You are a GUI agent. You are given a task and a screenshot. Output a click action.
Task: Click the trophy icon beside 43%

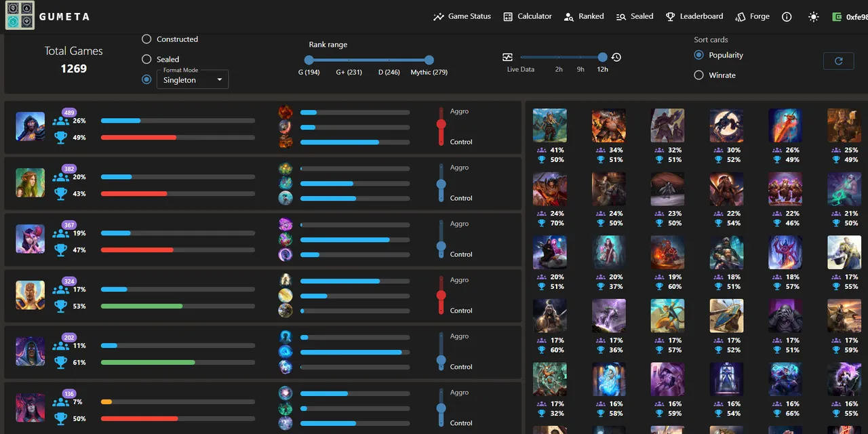point(61,194)
